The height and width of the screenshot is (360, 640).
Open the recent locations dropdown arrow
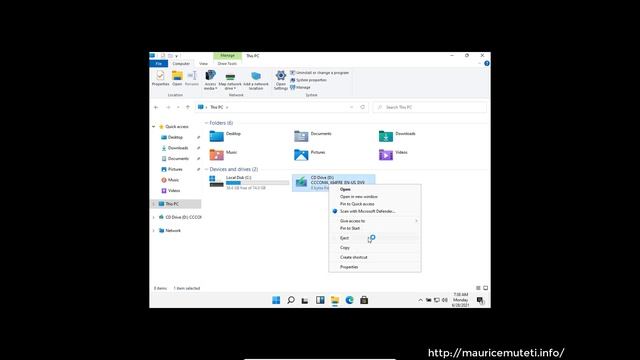(x=178, y=107)
